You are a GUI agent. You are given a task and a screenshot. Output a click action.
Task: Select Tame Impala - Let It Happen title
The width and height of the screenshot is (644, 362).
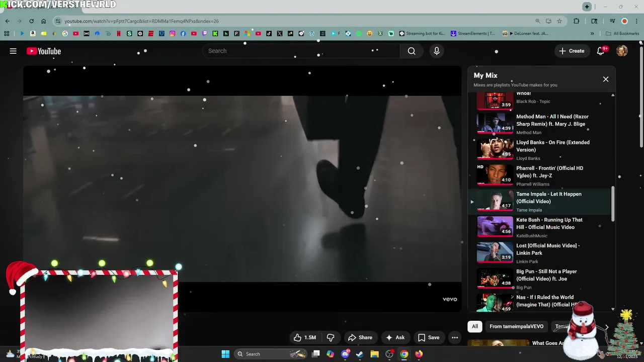click(549, 198)
